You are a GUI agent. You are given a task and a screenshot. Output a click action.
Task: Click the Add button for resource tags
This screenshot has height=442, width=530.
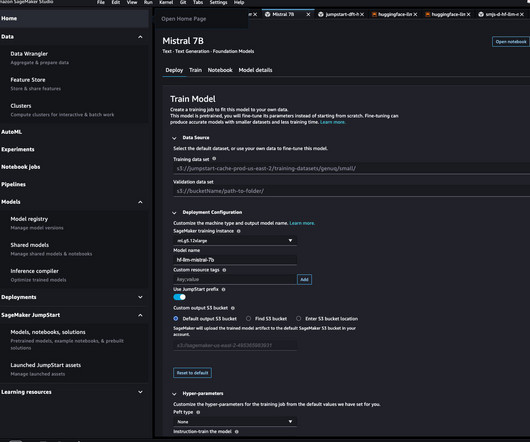(x=304, y=279)
